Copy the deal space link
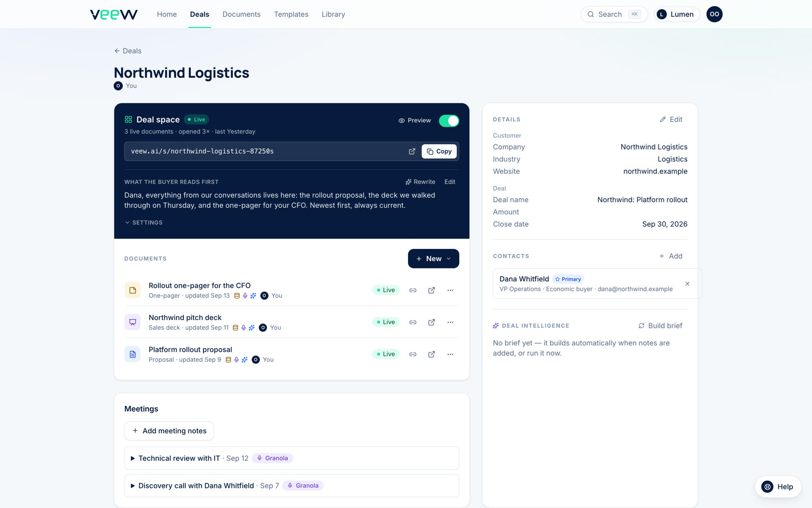 (439, 151)
